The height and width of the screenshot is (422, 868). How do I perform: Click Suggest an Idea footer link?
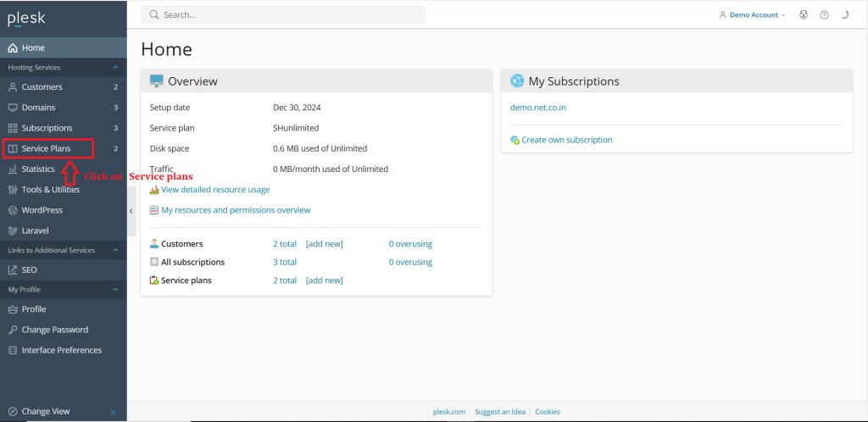[x=500, y=412]
